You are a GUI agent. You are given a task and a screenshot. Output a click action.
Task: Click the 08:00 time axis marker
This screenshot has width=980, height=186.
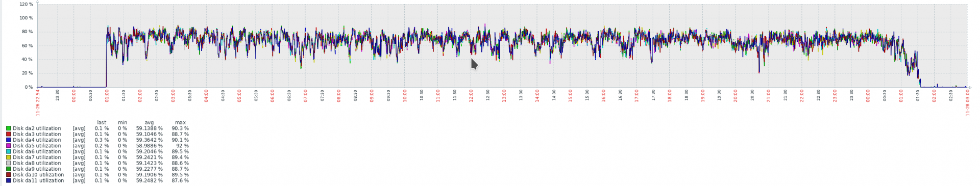[338, 96]
